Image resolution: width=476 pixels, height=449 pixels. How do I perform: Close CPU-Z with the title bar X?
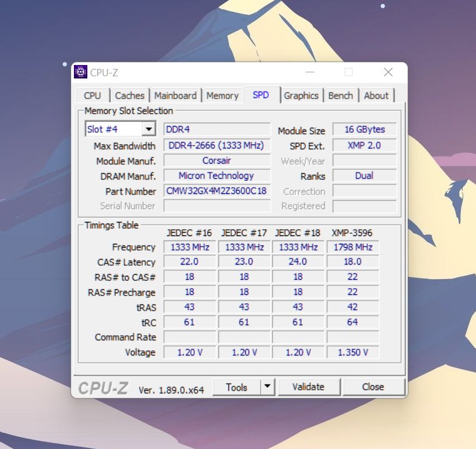point(388,72)
